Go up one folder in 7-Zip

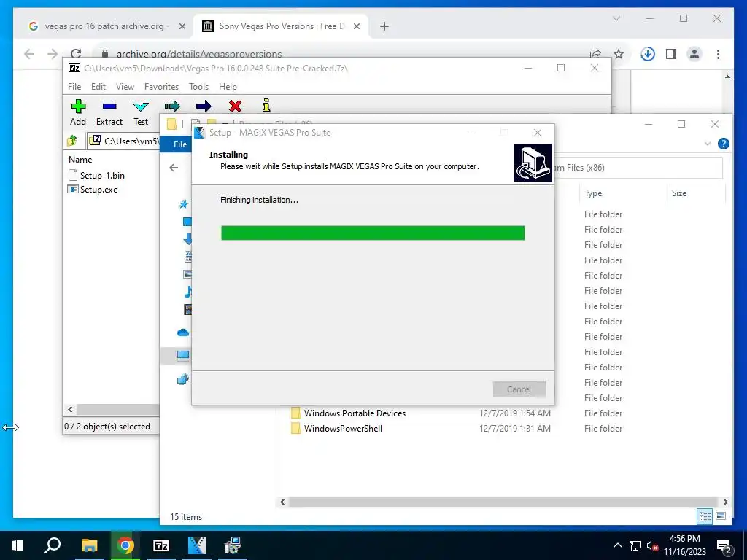point(72,141)
